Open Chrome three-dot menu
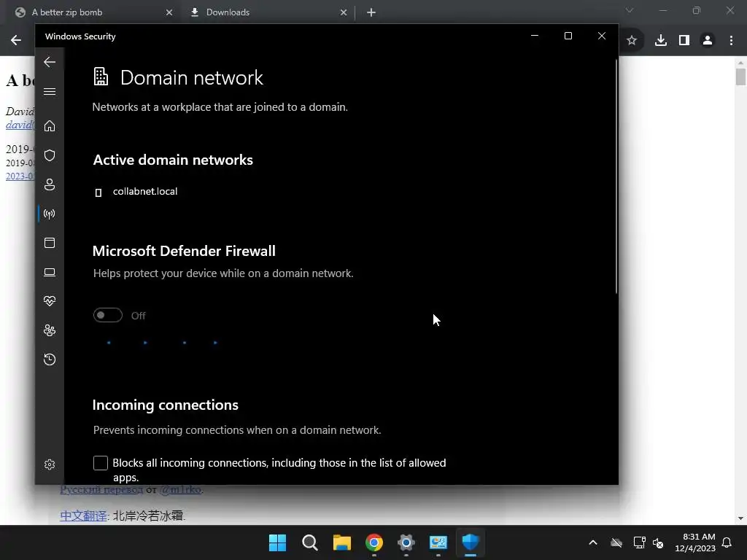This screenshot has height=560, width=747. coord(731,41)
